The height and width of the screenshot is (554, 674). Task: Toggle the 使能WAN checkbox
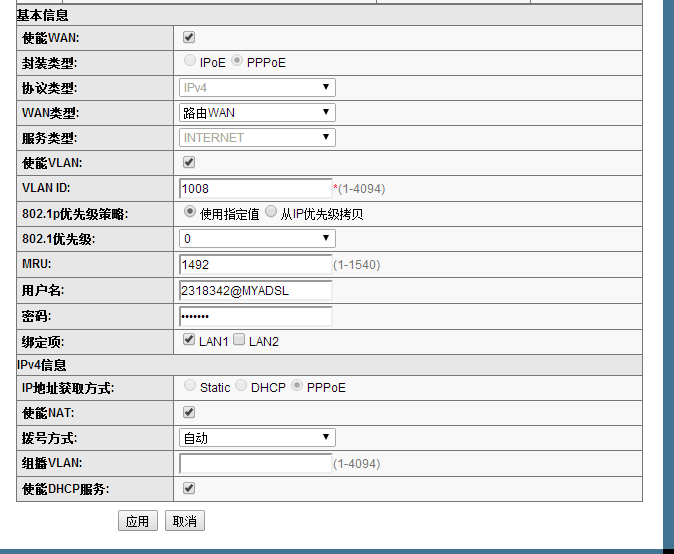click(x=189, y=38)
